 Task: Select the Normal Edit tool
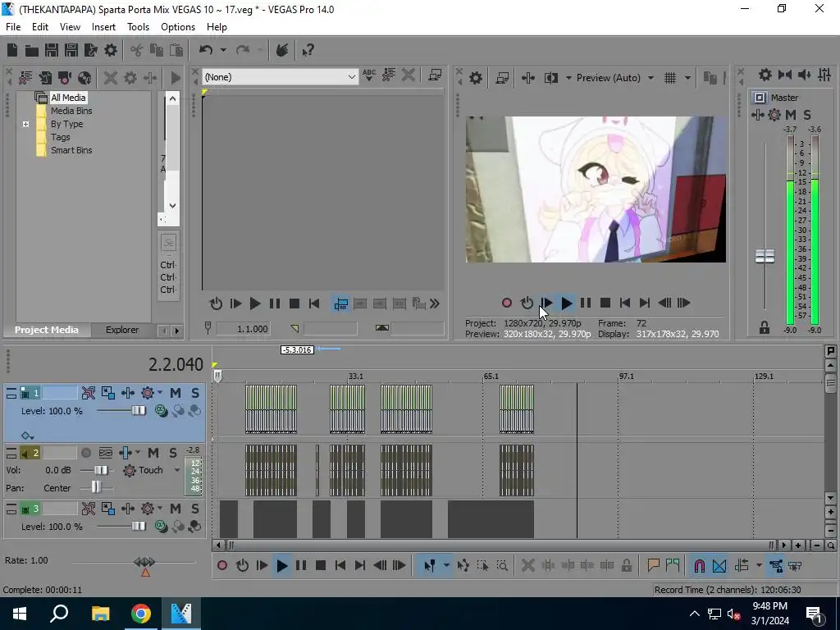(429, 566)
